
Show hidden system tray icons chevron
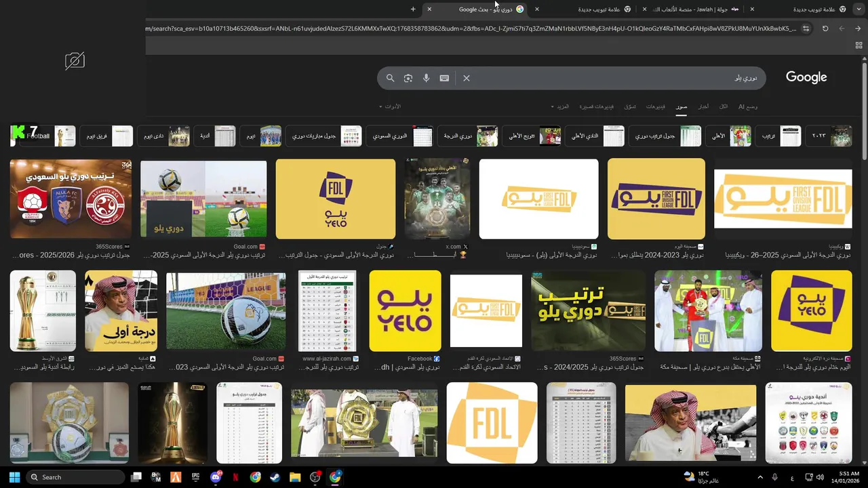[760, 477]
